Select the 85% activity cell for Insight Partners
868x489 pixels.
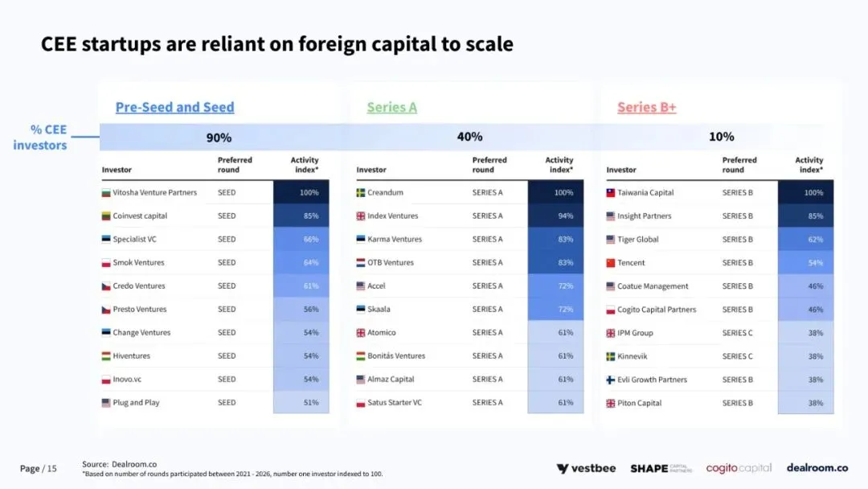point(805,216)
